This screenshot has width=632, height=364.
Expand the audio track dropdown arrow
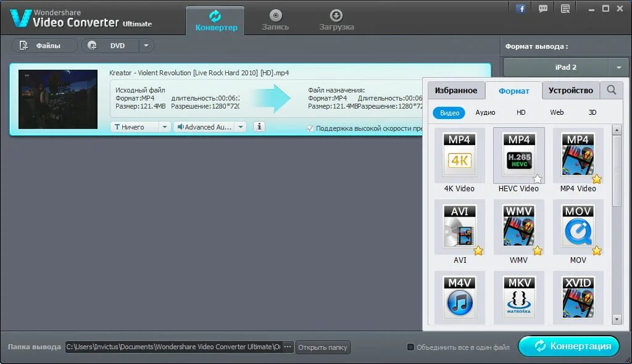point(241,127)
